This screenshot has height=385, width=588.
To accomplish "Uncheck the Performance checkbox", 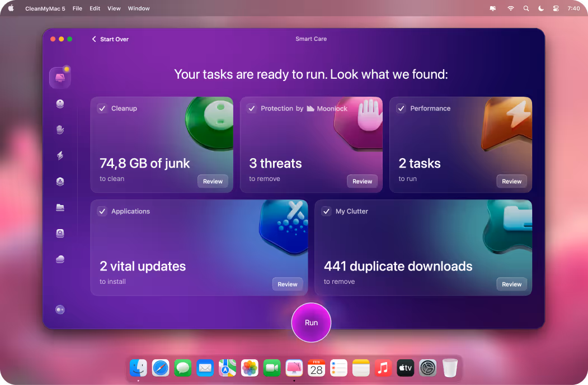I will click(401, 108).
